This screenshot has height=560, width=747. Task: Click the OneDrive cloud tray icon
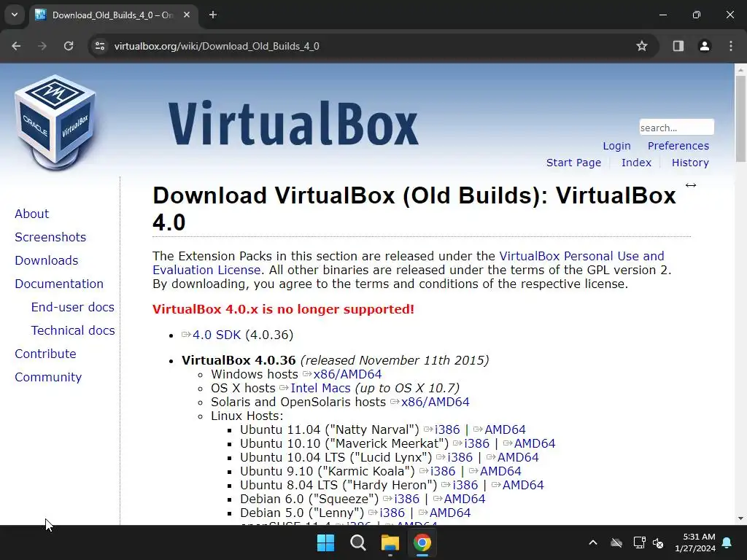(616, 542)
